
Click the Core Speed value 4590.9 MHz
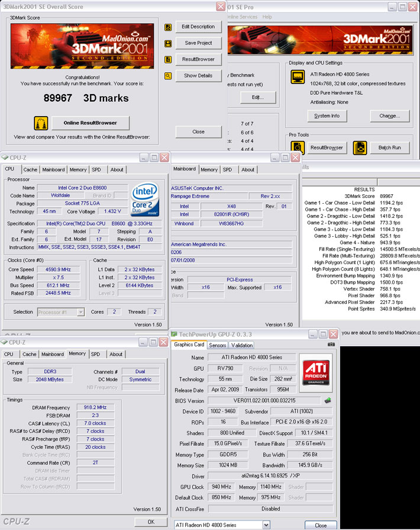(59, 269)
